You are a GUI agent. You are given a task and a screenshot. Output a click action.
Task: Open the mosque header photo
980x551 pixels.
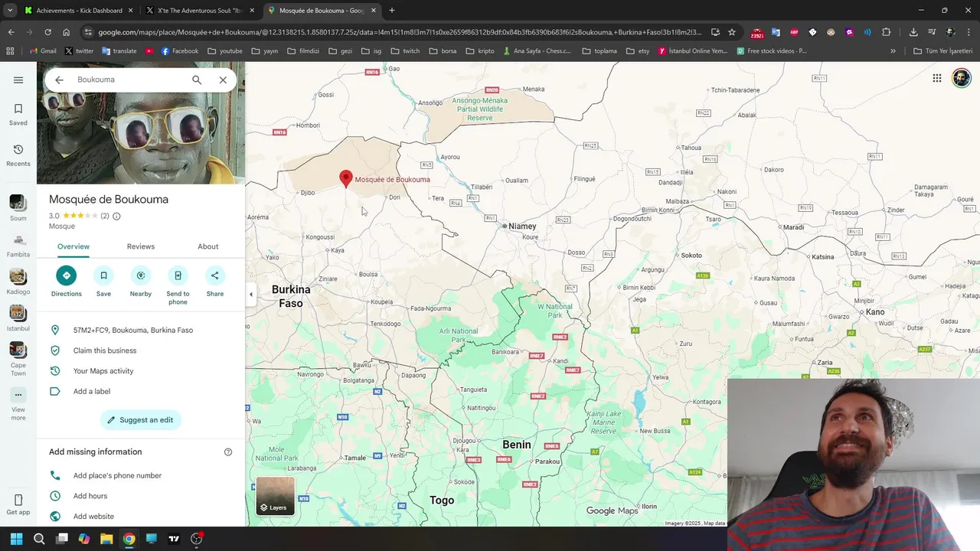[141, 138]
